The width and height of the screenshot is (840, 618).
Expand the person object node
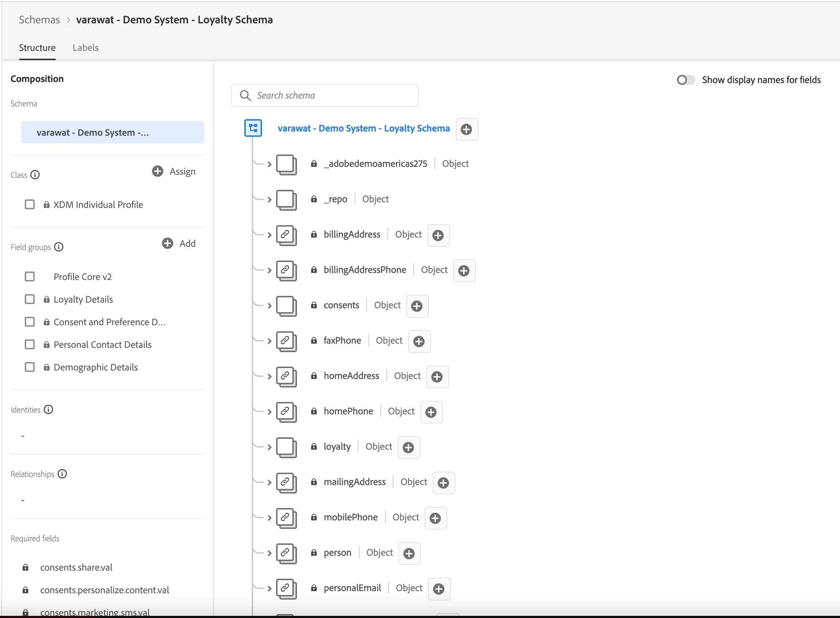269,553
